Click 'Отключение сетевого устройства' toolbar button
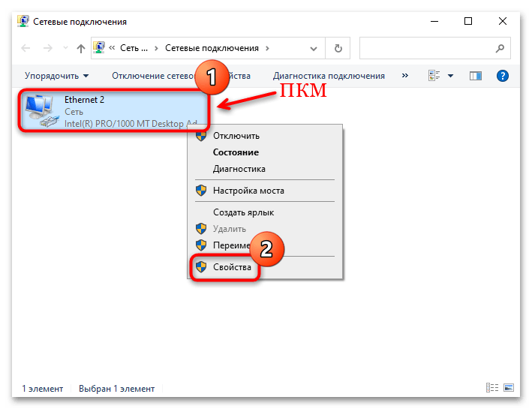Viewport: 532px width, 409px height. coord(181,76)
